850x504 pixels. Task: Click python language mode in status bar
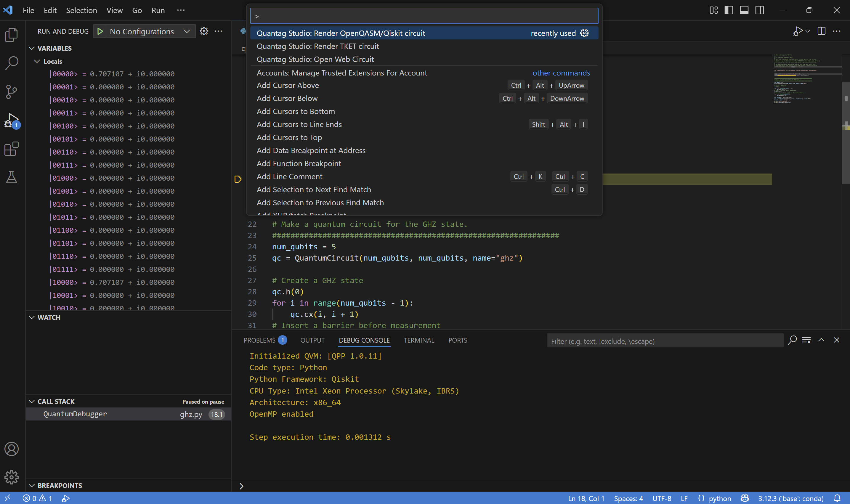(x=720, y=498)
